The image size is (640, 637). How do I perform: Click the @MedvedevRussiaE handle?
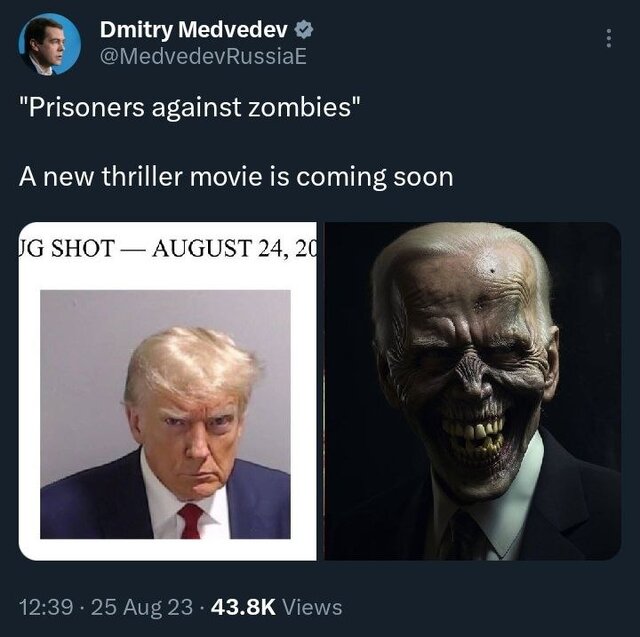[x=203, y=57]
